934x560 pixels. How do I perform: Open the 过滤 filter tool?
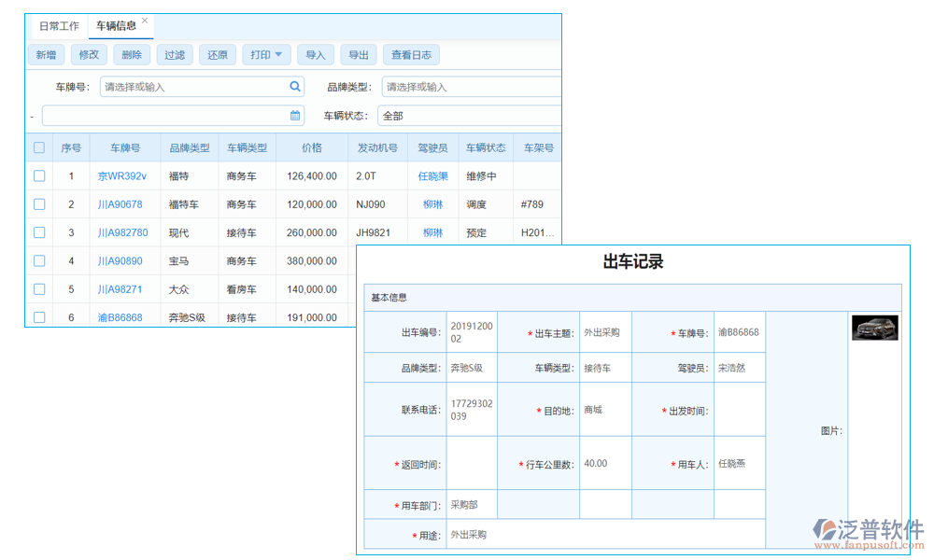coord(174,54)
